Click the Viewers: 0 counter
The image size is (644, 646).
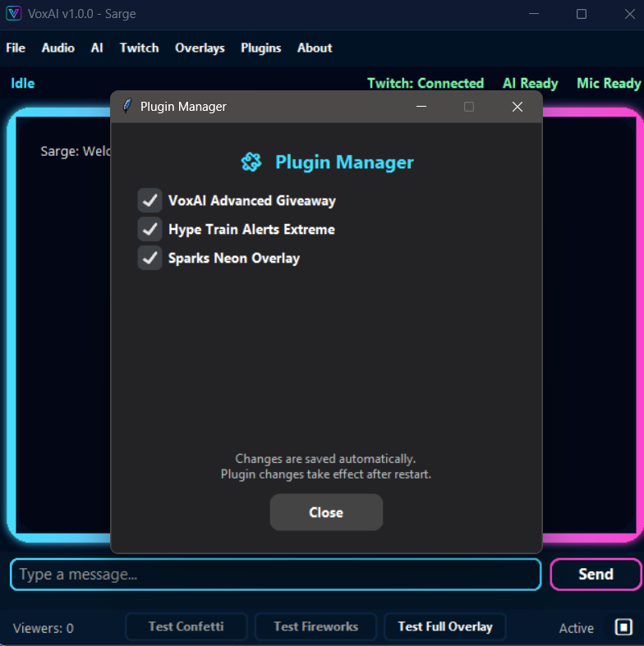click(44, 628)
